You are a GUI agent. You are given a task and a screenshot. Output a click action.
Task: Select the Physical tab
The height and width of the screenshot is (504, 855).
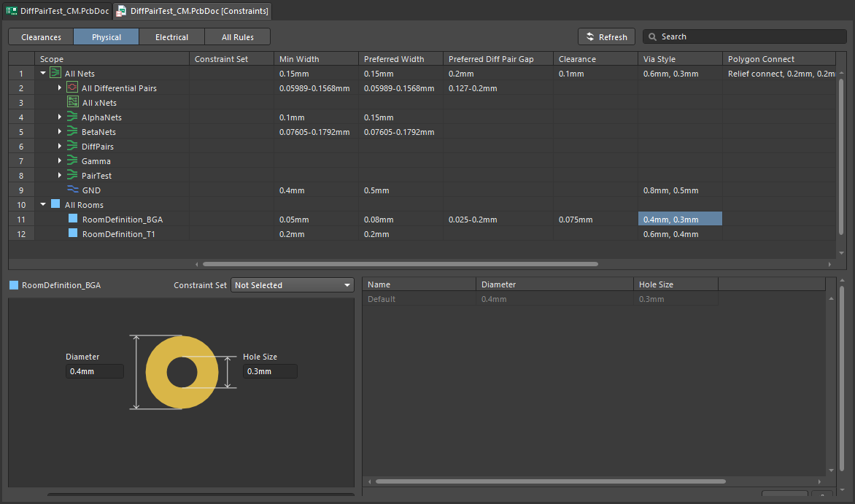107,37
